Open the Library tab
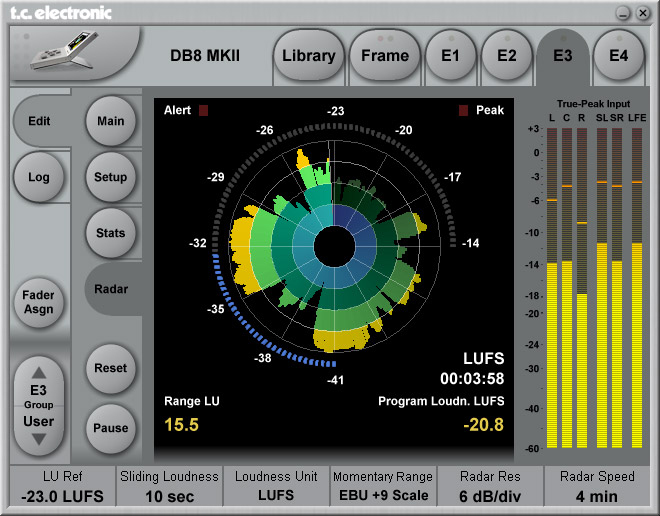The height and width of the screenshot is (516, 660). tap(308, 55)
